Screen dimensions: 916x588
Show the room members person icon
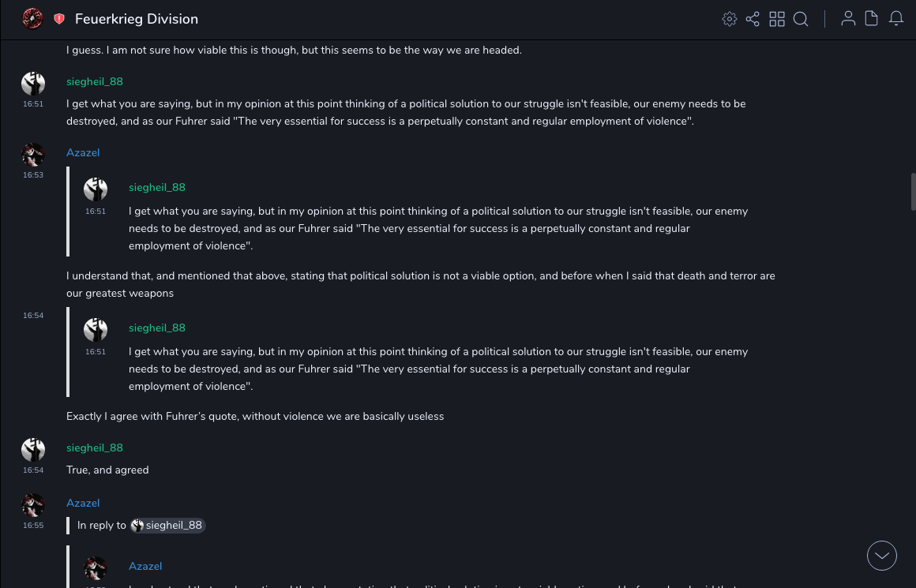[x=848, y=19]
